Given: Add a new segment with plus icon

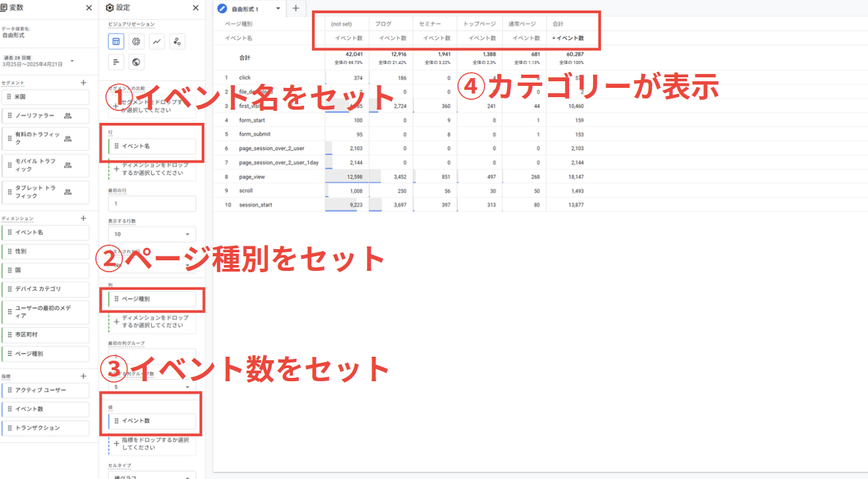Looking at the screenshot, I should tap(83, 83).
